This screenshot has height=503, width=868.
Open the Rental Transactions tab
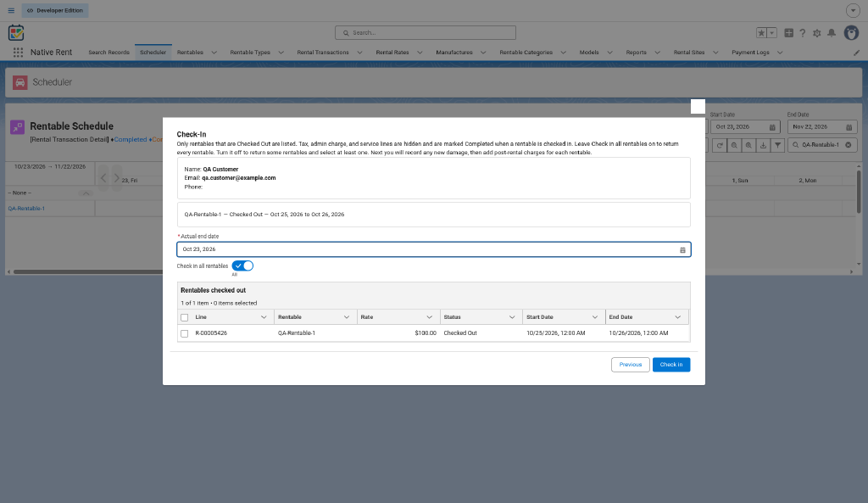point(323,53)
